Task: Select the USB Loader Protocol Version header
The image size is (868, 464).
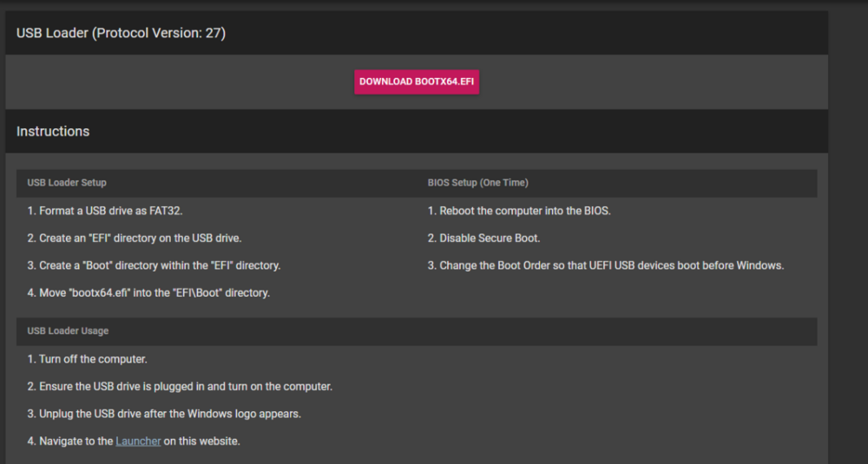Action: [121, 33]
